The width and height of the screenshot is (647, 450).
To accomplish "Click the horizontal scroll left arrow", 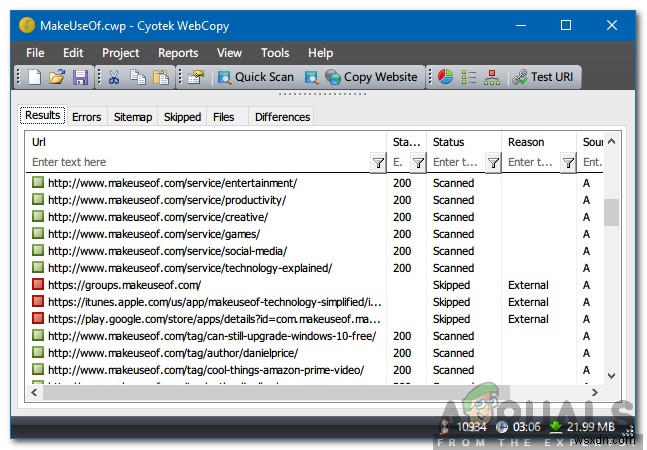I will pos(34,393).
